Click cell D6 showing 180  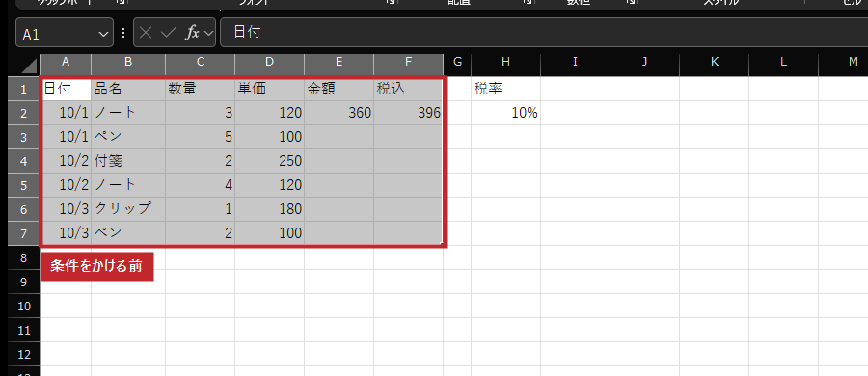click(x=270, y=209)
